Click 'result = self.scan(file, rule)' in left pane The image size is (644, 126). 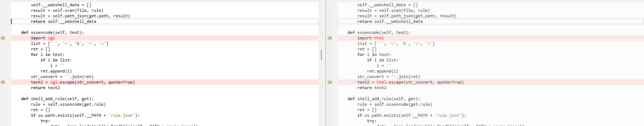67,10
